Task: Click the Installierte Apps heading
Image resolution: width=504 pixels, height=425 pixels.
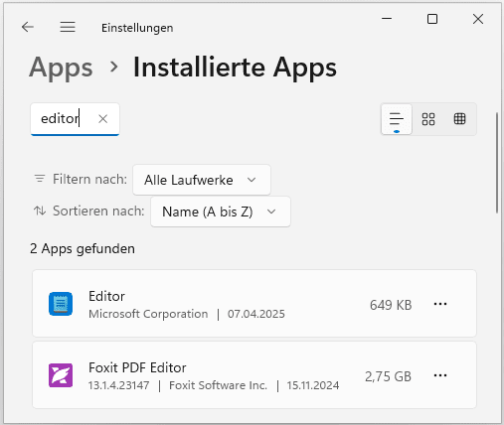Action: [x=235, y=68]
